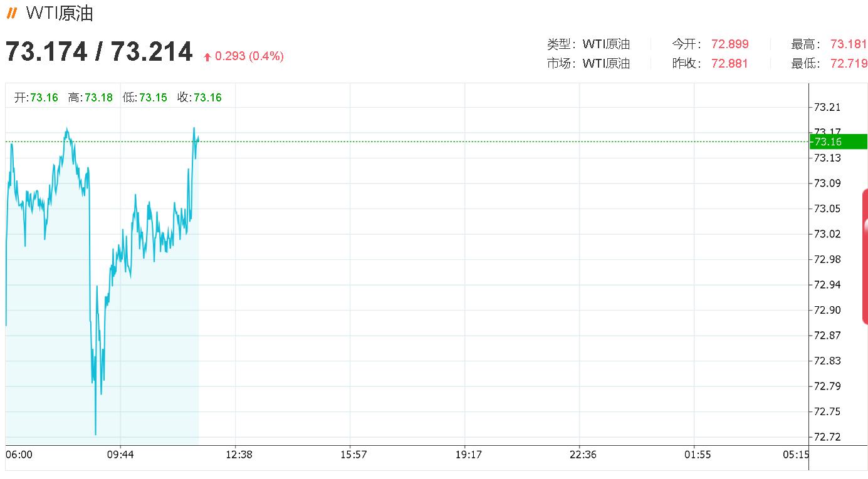
Task: Click the 73.174 / 73.214 price quote
Action: coord(99,51)
